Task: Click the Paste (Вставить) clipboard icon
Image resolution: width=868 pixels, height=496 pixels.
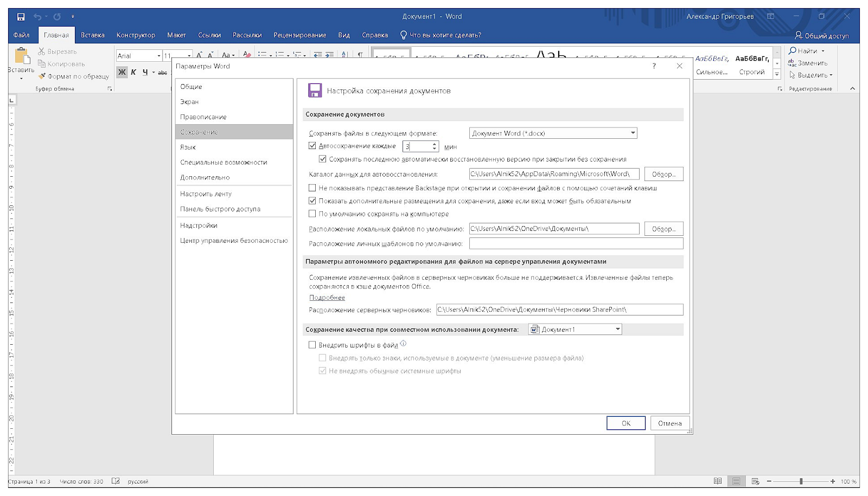Action: (22, 57)
